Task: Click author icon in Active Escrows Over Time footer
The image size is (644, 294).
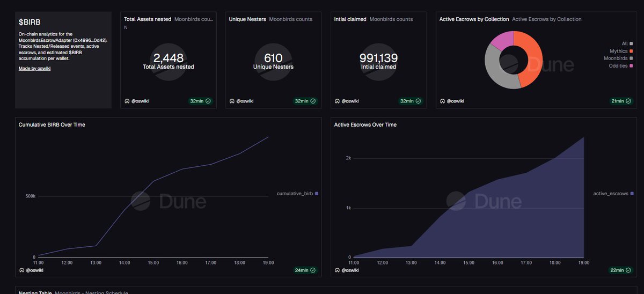Action: pyautogui.click(x=337, y=270)
